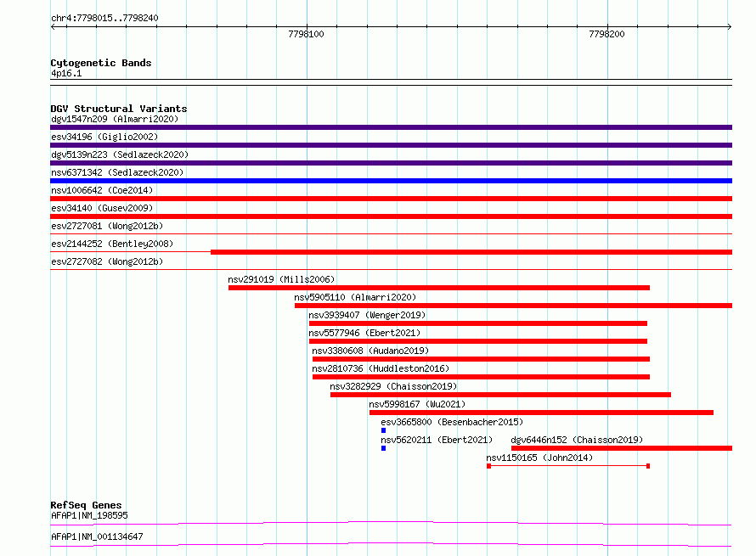Viewport: 756px width, 556px height.
Task: Click the esv34196 (Giglio2002) variant label
Action: pyautogui.click(x=104, y=137)
